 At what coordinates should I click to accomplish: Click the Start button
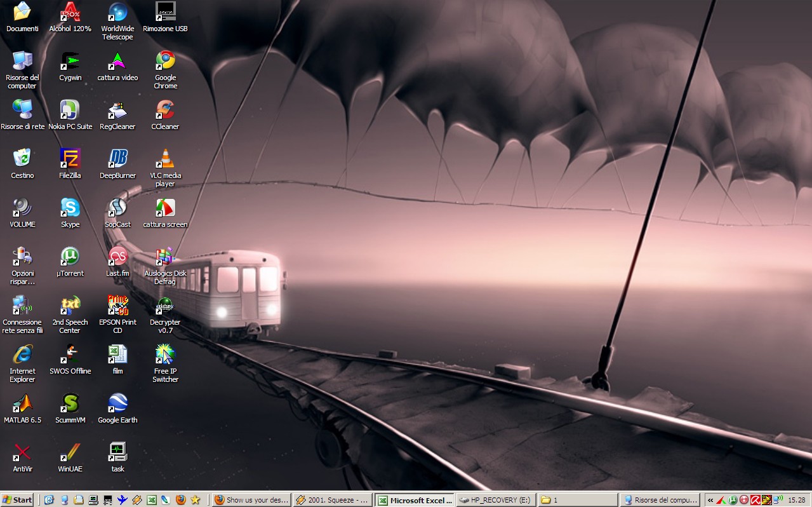[x=17, y=500]
